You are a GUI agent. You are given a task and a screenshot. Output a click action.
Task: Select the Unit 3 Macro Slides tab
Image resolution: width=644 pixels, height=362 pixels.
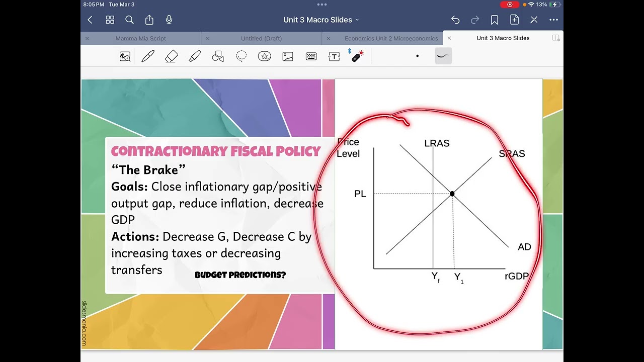click(503, 38)
